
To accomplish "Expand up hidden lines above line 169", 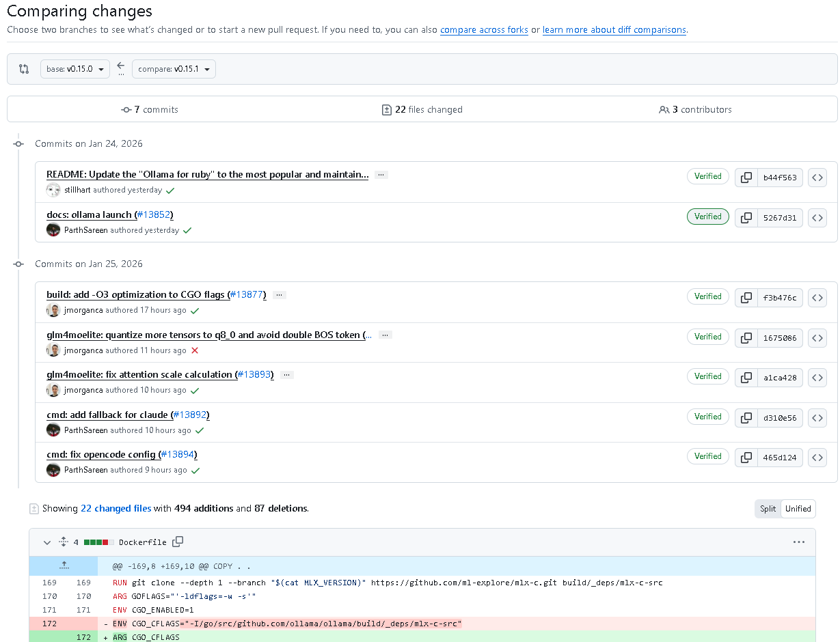I will [64, 566].
